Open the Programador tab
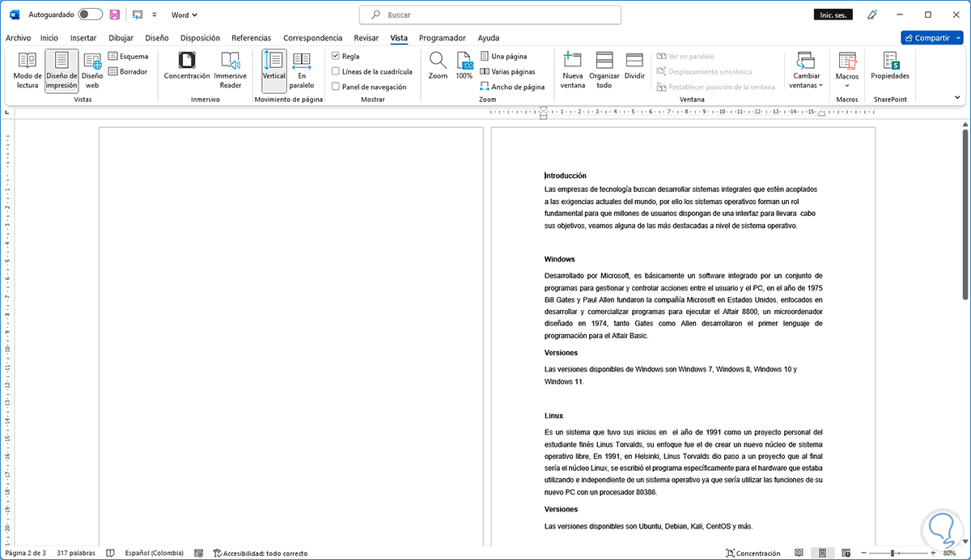This screenshot has width=971, height=560. [x=442, y=37]
